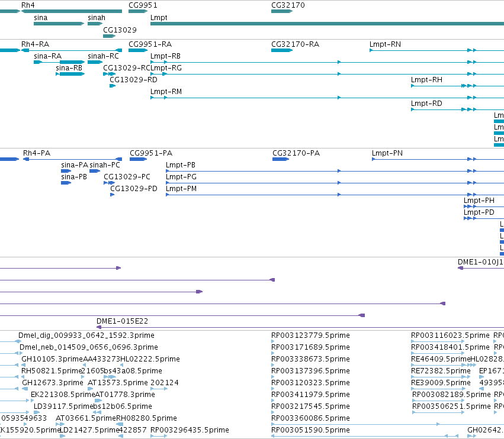Screen dimensions: 504x439
Task: Click the Lmpt-PD protein label
Action: (x=479, y=212)
